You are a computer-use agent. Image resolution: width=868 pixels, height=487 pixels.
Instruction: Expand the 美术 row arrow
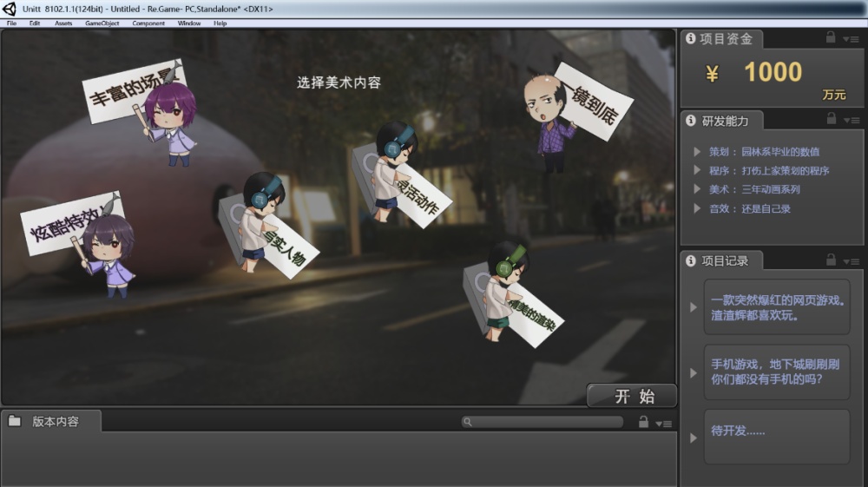pyautogui.click(x=697, y=188)
